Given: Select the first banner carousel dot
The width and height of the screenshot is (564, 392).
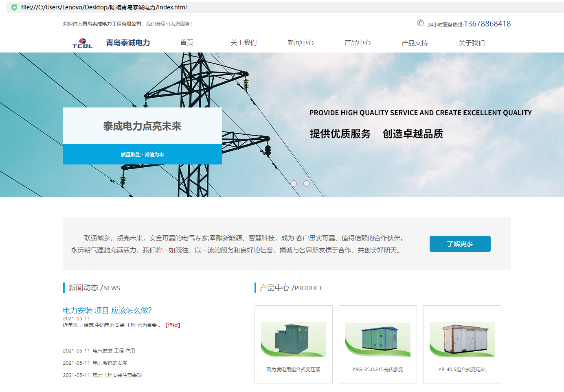Looking at the screenshot, I should click(x=294, y=184).
